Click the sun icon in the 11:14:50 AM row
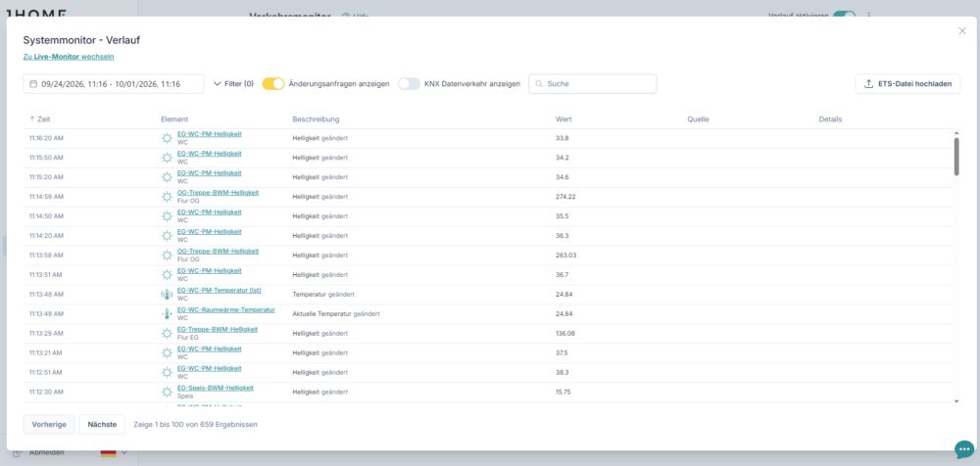980x466 pixels. (167, 216)
